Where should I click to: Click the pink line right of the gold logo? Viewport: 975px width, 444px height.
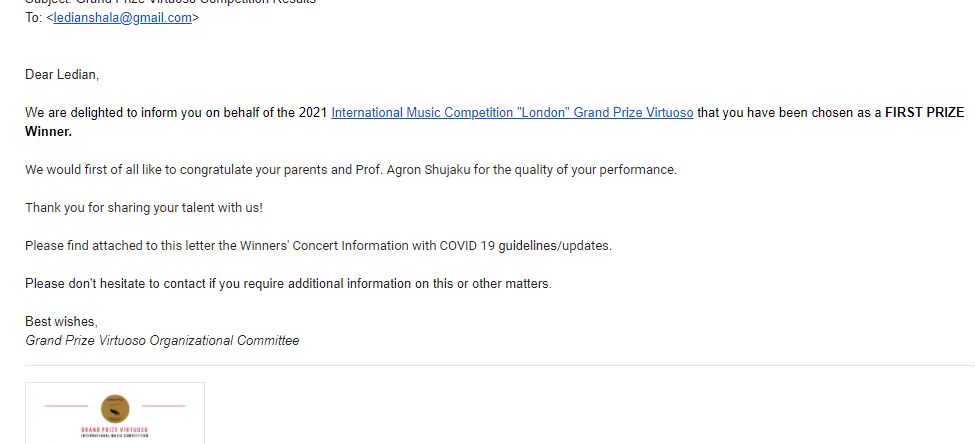tap(164, 406)
